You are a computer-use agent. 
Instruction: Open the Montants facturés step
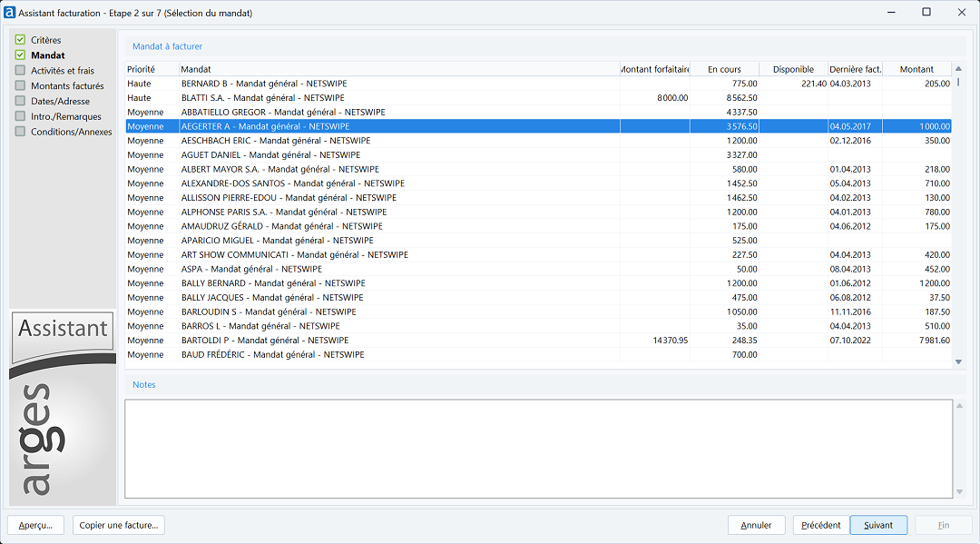click(x=67, y=85)
